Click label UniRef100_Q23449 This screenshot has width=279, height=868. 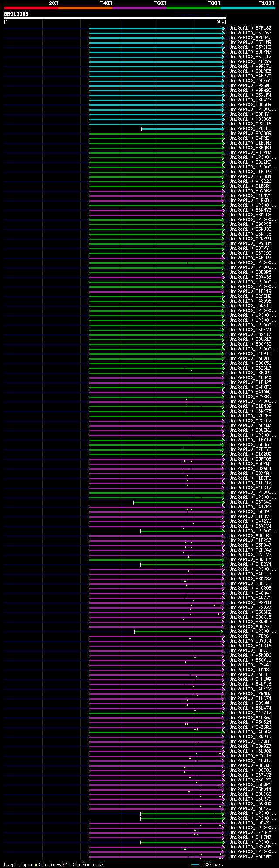pyautogui.click(x=250, y=665)
